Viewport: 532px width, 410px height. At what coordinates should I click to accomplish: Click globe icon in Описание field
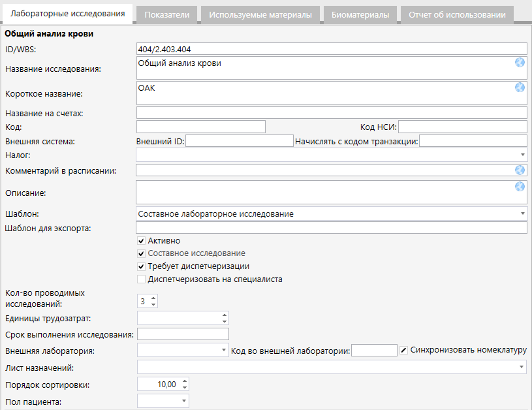coord(520,187)
